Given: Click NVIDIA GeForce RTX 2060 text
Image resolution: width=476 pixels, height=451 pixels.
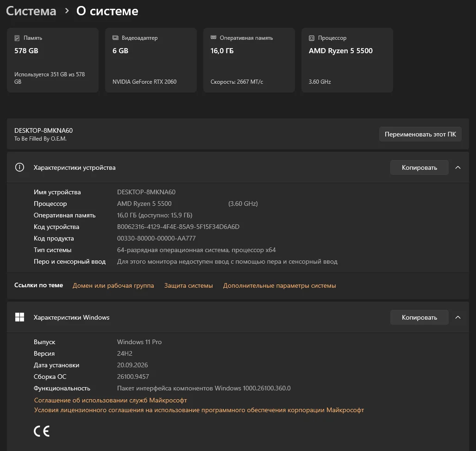Looking at the screenshot, I should click(x=144, y=81).
